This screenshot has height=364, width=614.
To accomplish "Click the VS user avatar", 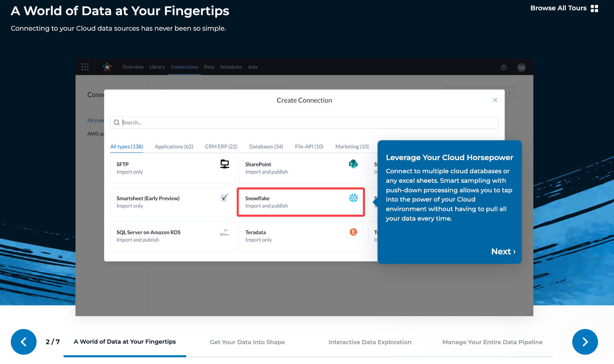I will [x=521, y=67].
